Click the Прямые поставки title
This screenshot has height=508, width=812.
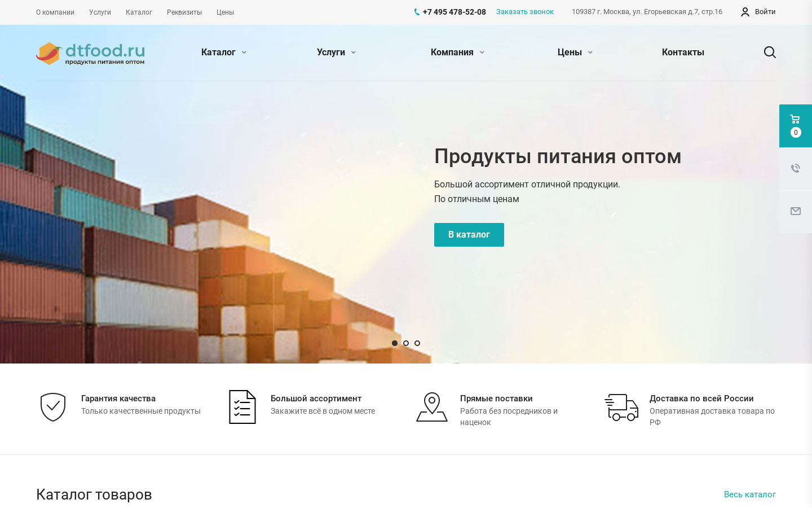pyautogui.click(x=496, y=398)
